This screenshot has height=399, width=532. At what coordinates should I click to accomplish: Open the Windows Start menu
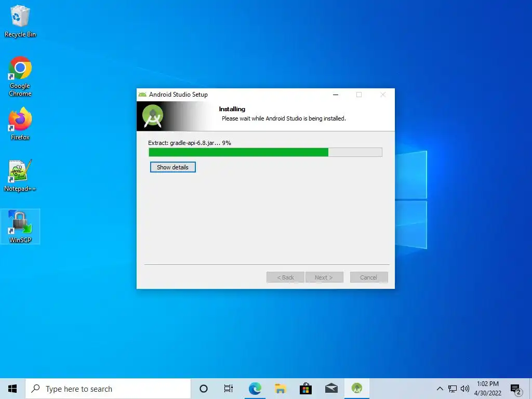(12, 389)
